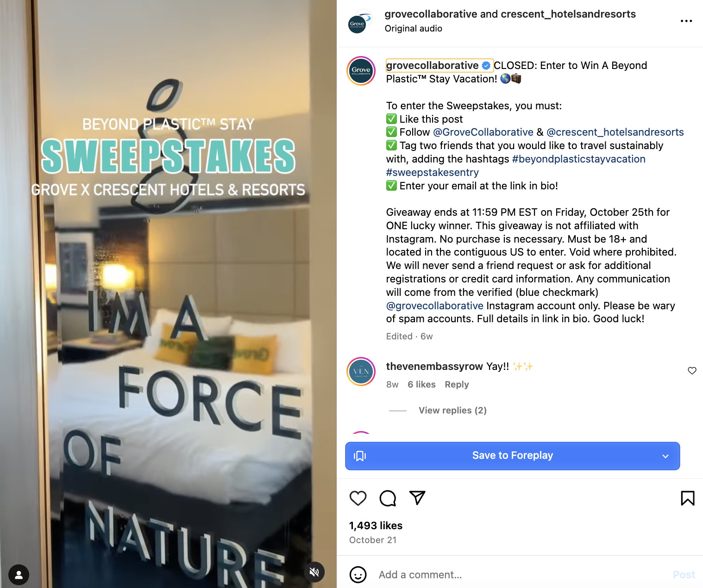Open thevenembassyrow profile picture

pyautogui.click(x=361, y=371)
